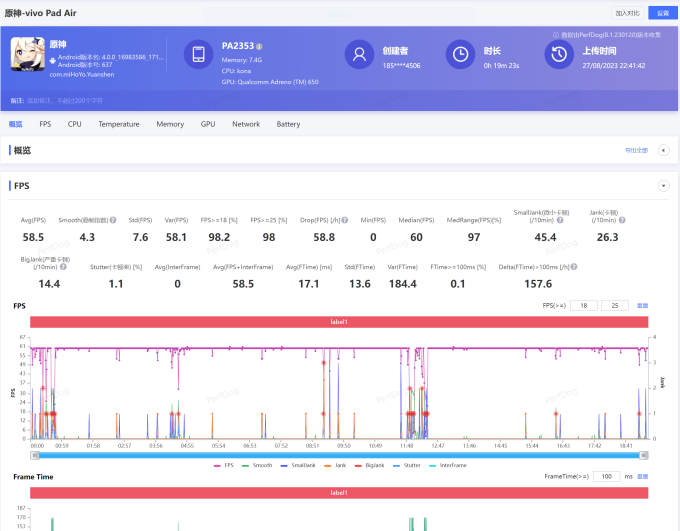Image resolution: width=680 pixels, height=531 pixels.
Task: Collapse the FPS section chevron
Action: pyautogui.click(x=664, y=186)
